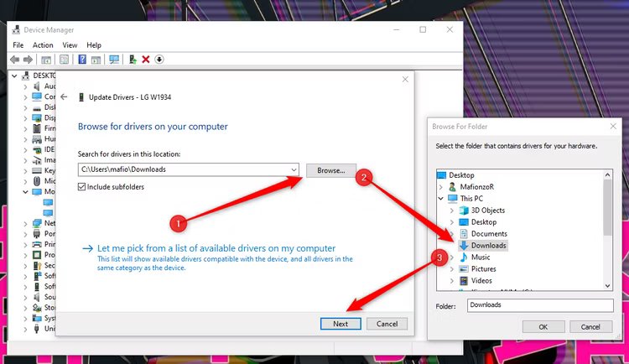This screenshot has width=629, height=364.
Task: Go back using the Update Drivers dialog arrow
Action: (x=64, y=97)
